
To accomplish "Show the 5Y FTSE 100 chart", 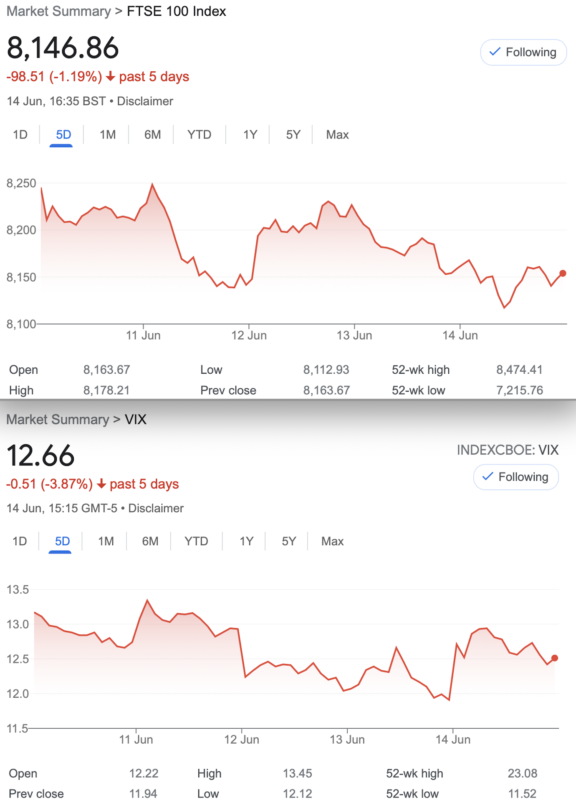I will point(293,135).
